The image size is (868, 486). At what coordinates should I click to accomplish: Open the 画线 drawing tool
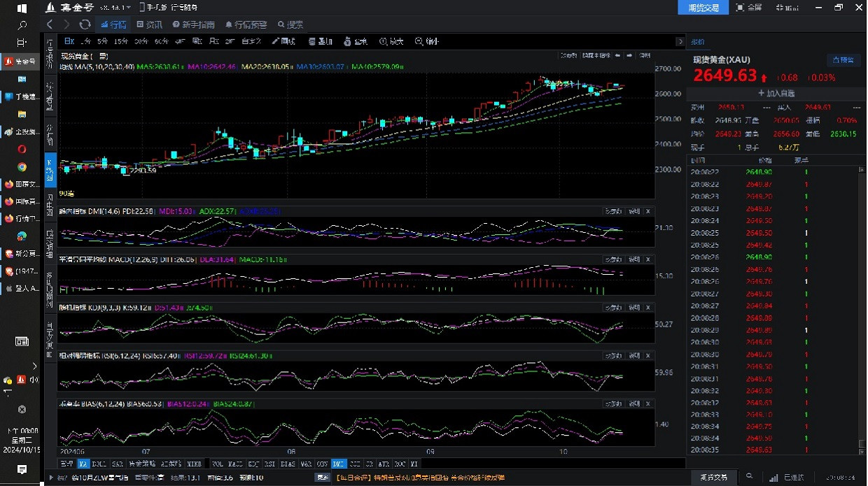pyautogui.click(x=283, y=41)
